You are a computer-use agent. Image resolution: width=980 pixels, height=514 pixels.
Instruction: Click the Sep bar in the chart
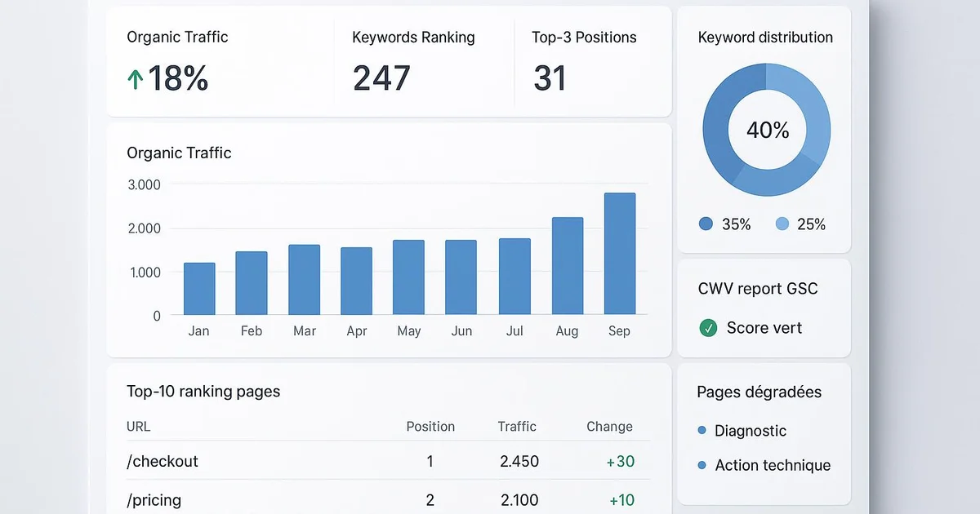[x=620, y=254]
